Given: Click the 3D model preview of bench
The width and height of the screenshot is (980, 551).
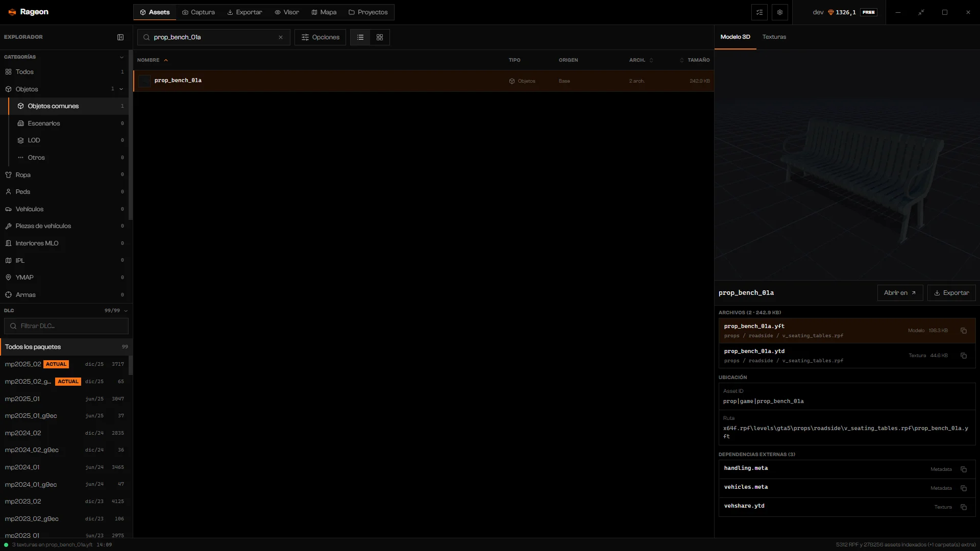Looking at the screenshot, I should click(847, 165).
